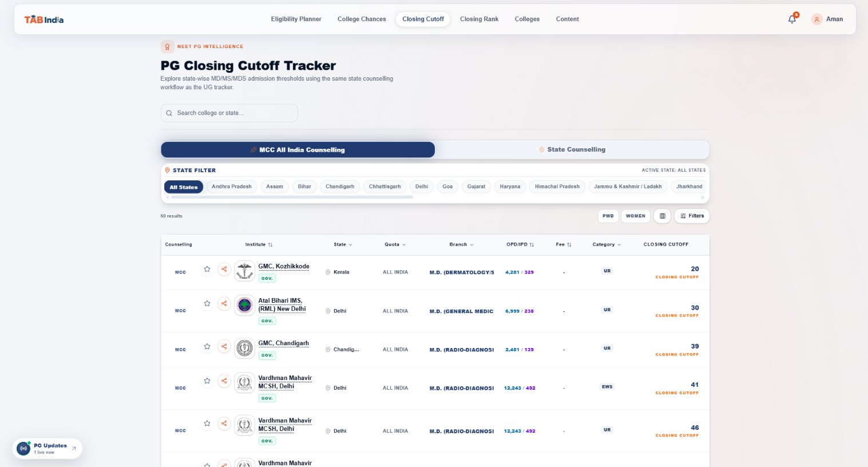Star the Vardhman Mahavir EWS row
This screenshot has width=868, height=467.
point(207,381)
